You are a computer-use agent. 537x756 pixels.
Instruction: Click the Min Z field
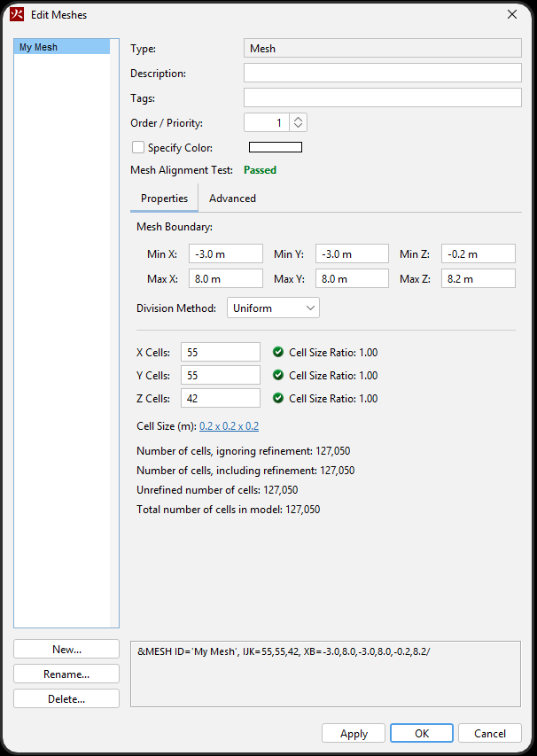[x=479, y=253]
